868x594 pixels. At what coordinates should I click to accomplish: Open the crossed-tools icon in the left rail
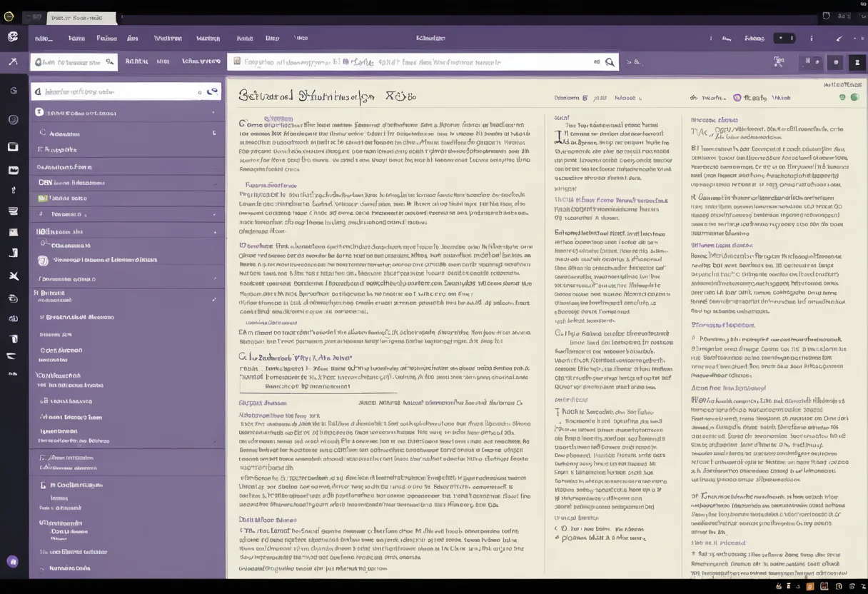point(13,276)
